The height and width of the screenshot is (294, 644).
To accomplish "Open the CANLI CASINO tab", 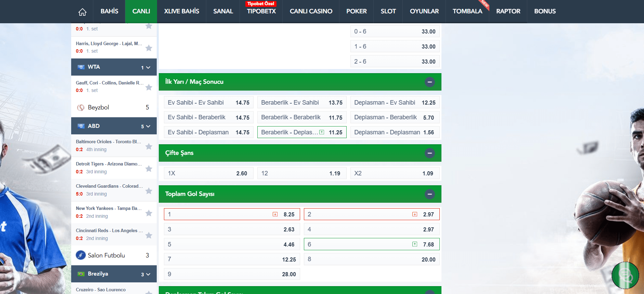I will point(311,11).
